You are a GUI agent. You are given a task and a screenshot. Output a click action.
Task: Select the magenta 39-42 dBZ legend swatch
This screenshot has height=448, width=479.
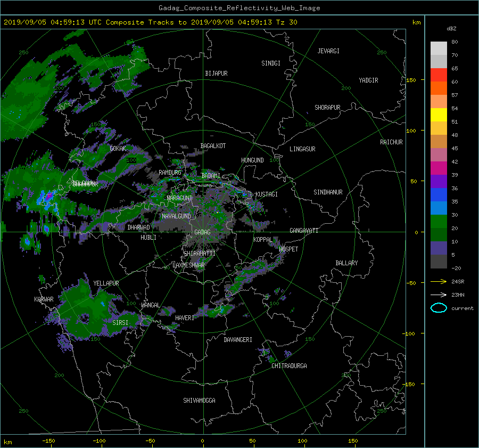tap(439, 168)
